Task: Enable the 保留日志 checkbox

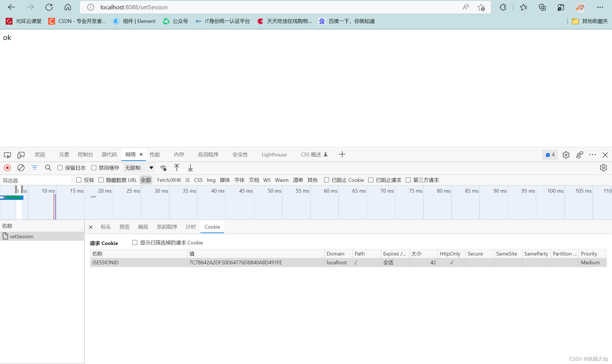Action: (60, 168)
